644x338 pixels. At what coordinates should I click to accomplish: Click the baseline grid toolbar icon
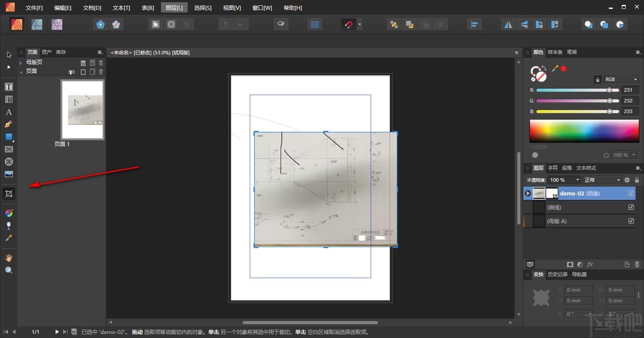tap(315, 24)
